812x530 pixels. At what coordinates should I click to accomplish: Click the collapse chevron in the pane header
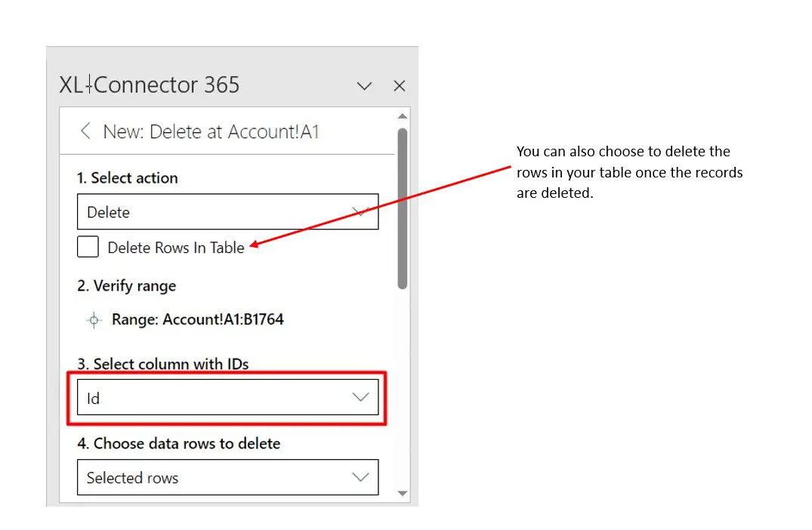tap(364, 86)
